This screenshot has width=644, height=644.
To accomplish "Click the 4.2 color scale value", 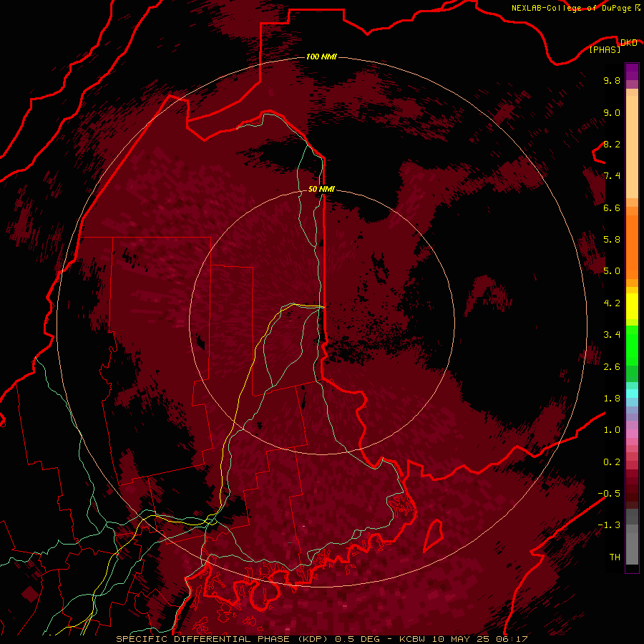I will [x=612, y=303].
